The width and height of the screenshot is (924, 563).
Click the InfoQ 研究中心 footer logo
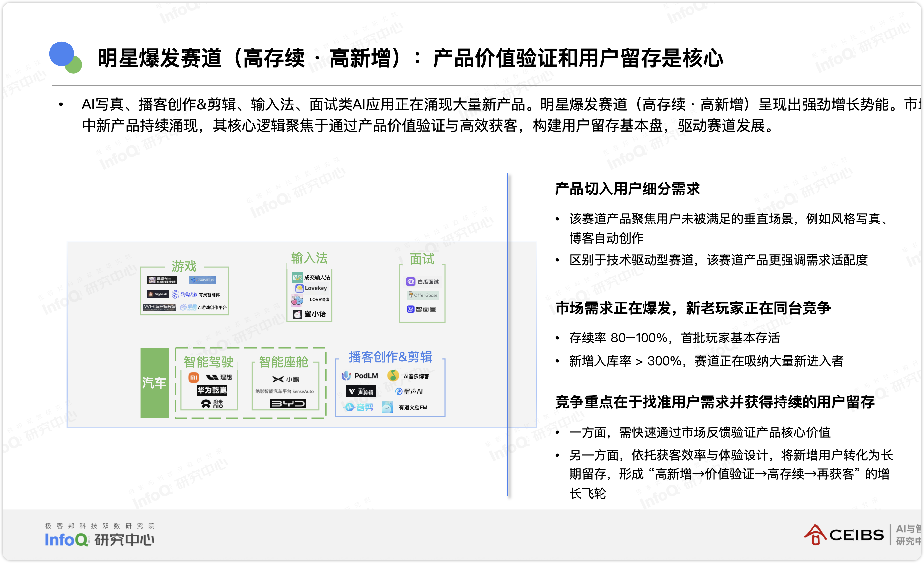(99, 539)
